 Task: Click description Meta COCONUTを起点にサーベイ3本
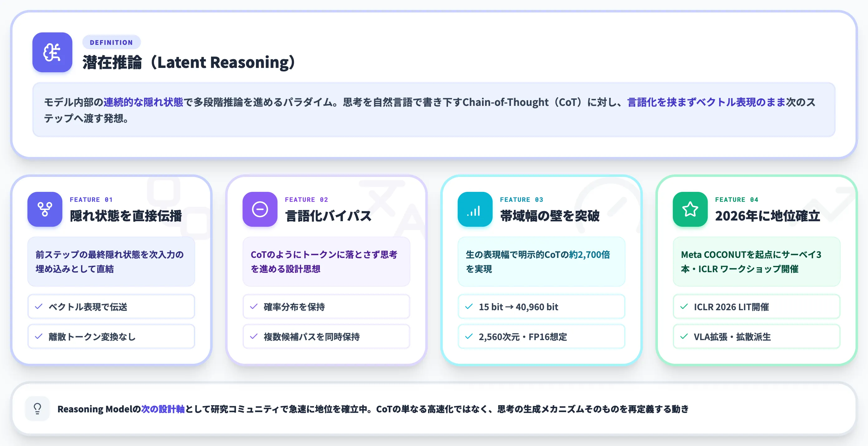click(751, 262)
